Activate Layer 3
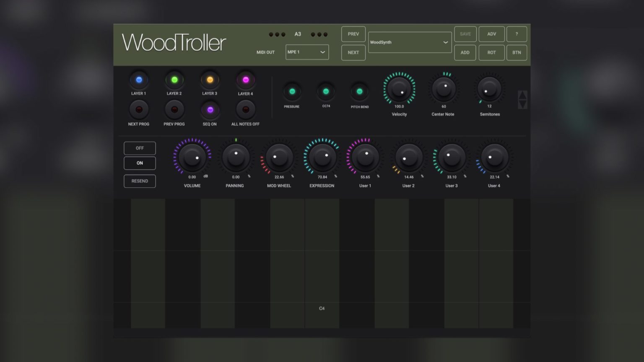 point(210,79)
